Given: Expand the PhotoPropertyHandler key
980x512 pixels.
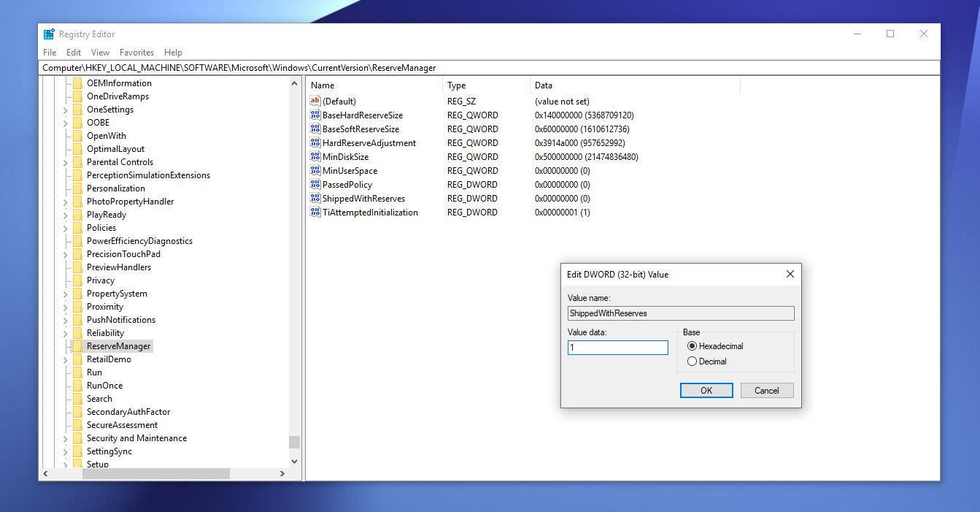Looking at the screenshot, I should point(65,202).
